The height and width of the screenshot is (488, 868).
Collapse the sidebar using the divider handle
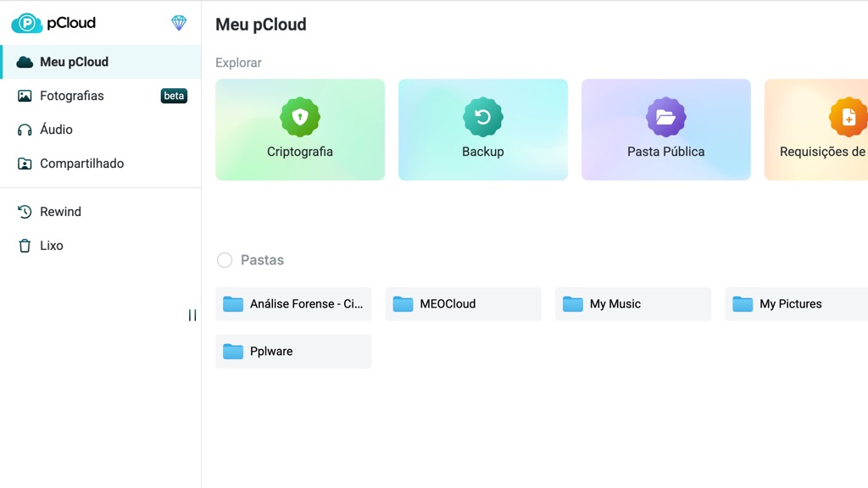192,315
